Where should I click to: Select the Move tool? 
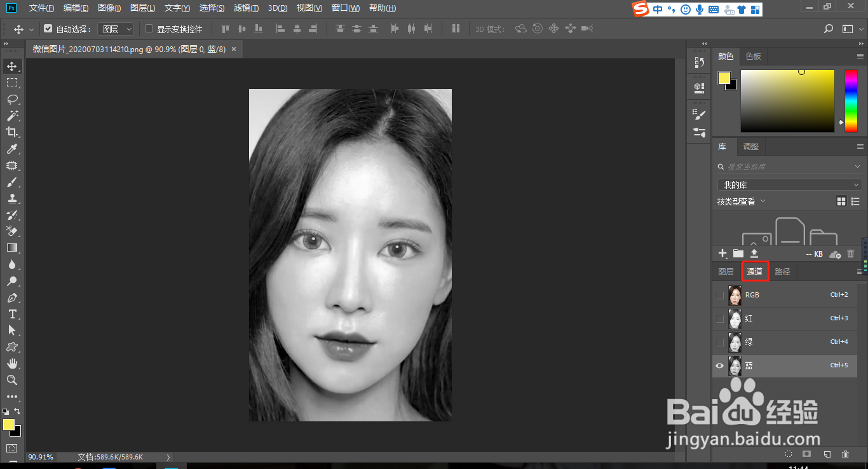[x=12, y=66]
